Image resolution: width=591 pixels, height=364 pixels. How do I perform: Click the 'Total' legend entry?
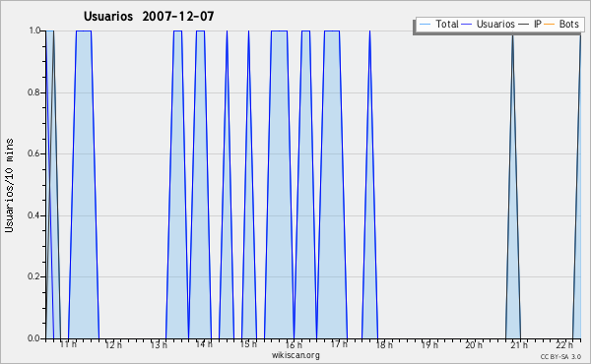pyautogui.click(x=446, y=24)
